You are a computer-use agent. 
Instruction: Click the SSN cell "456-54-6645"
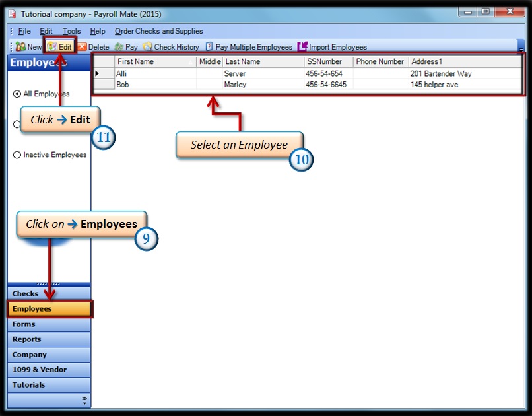pos(329,84)
